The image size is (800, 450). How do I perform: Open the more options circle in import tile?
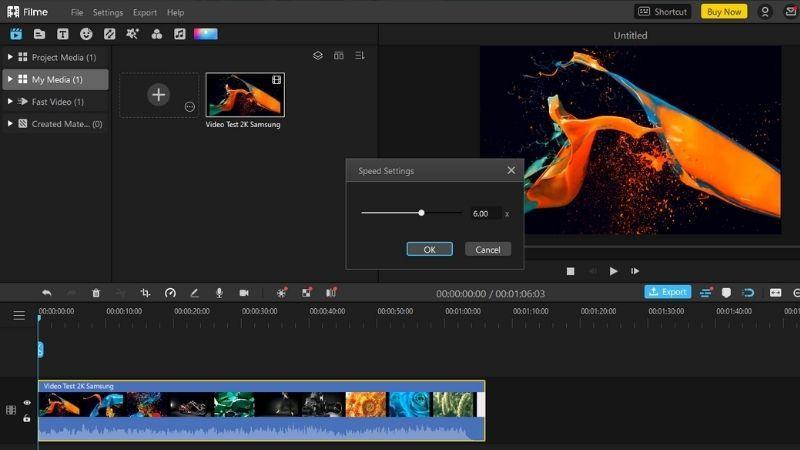190,107
